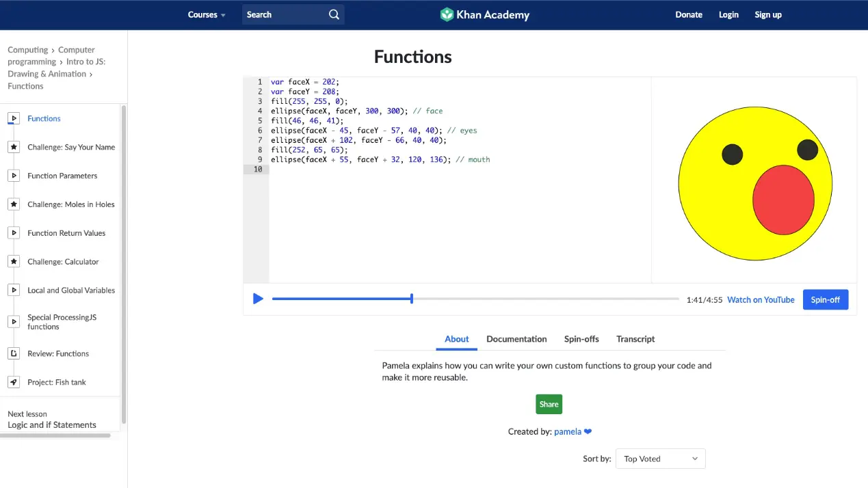Click the Khan Academy leaf logo icon
Image resolution: width=868 pixels, height=488 pixels.
coord(447,14)
